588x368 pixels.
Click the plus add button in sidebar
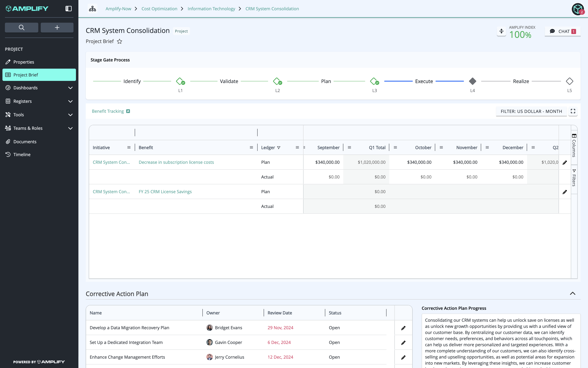(57, 28)
